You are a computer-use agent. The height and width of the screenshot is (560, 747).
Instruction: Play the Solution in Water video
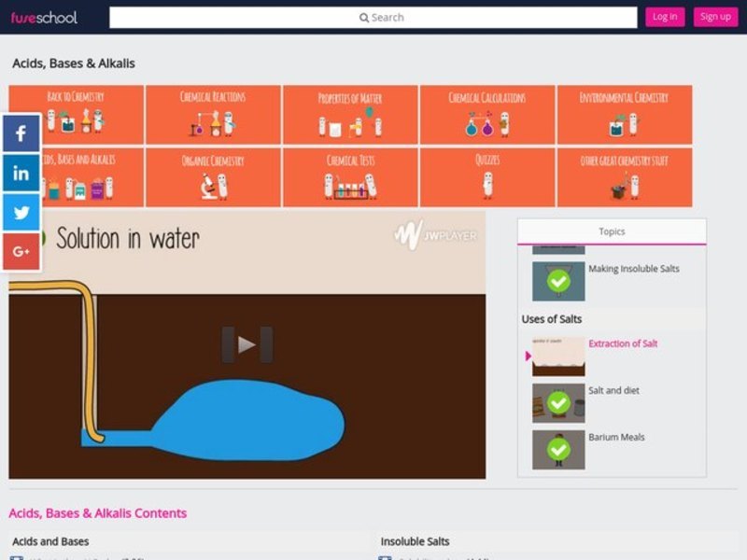pos(249,343)
